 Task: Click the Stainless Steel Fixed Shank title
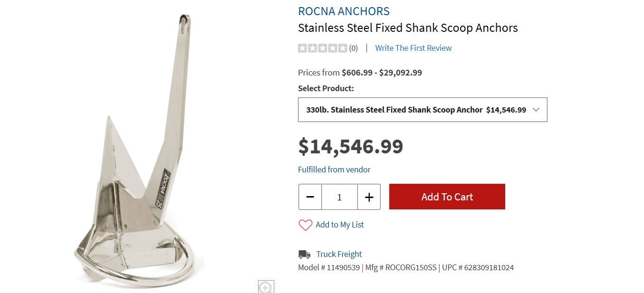[407, 28]
